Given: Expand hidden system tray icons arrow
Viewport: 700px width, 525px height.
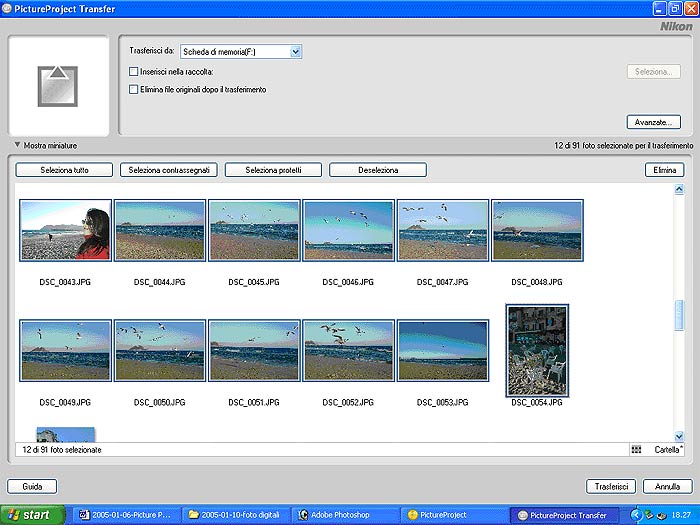Looking at the screenshot, I should click(x=636, y=515).
